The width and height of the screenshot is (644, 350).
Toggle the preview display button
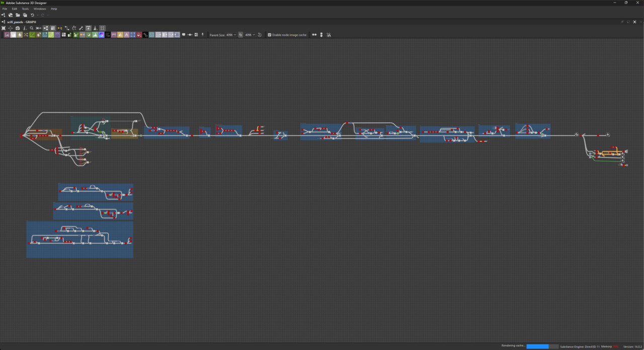pyautogui.click(x=88, y=28)
